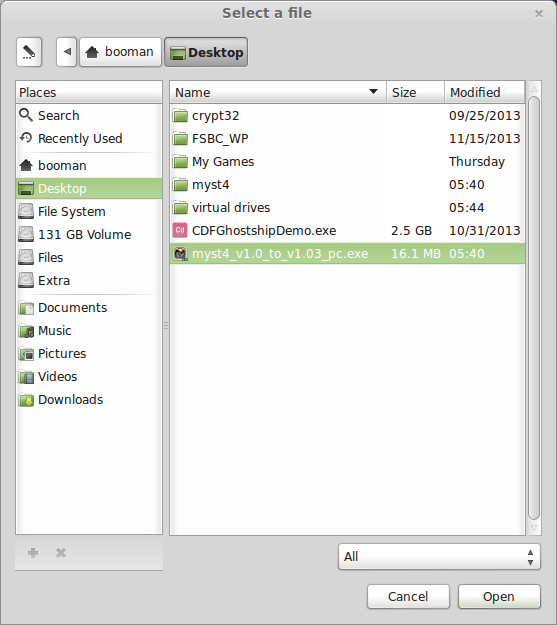Toggle the type-a-file-name pencil button
The width and height of the screenshot is (557, 625).
[x=29, y=52]
